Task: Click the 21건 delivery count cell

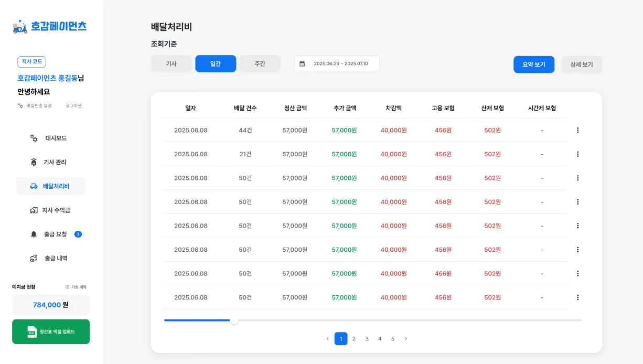Action: click(245, 154)
